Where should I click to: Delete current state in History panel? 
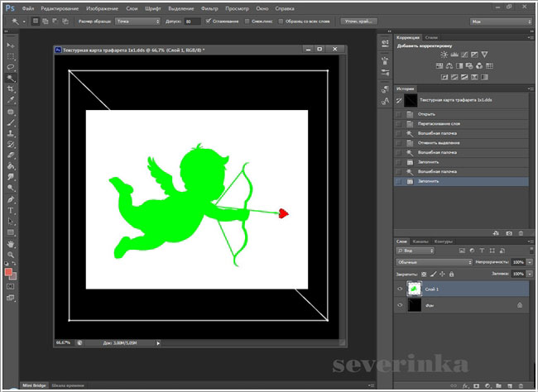pos(520,233)
